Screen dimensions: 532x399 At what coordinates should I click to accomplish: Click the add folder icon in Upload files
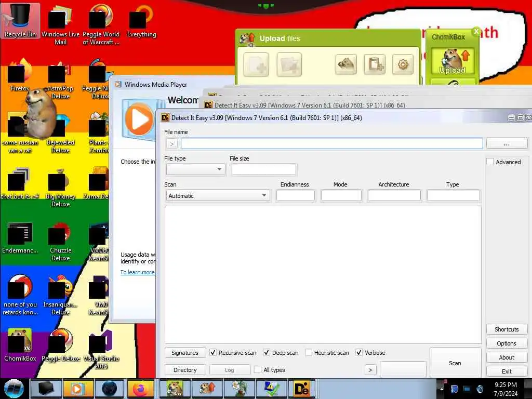[289, 64]
